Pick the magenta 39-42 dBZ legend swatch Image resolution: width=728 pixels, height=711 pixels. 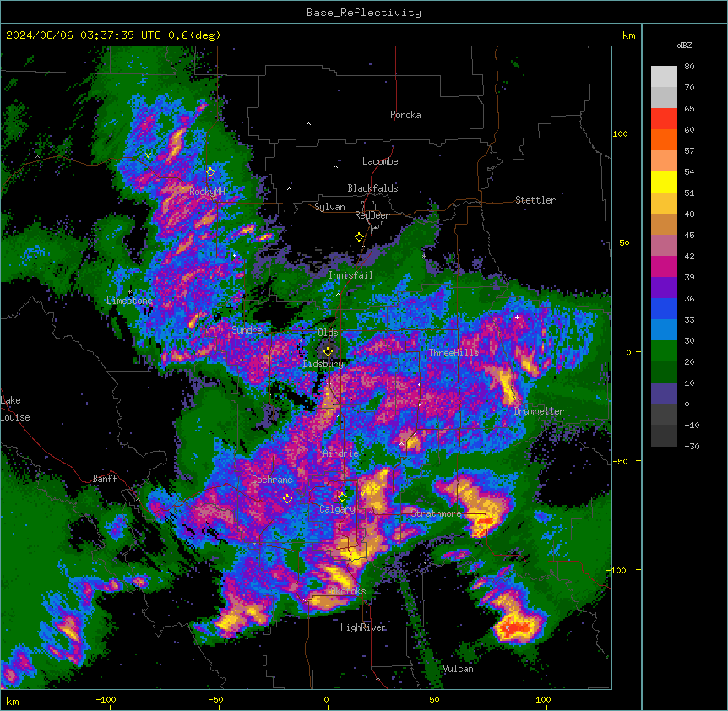pos(664,267)
